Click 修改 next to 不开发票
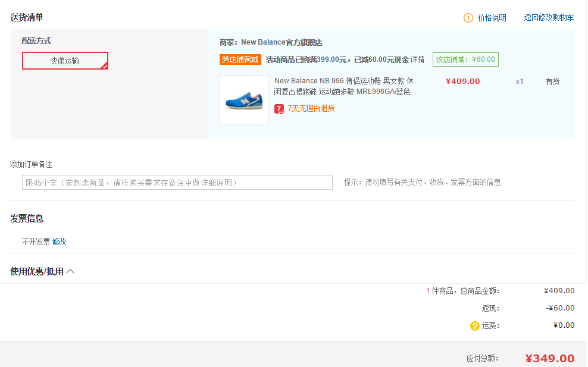 [x=60, y=241]
